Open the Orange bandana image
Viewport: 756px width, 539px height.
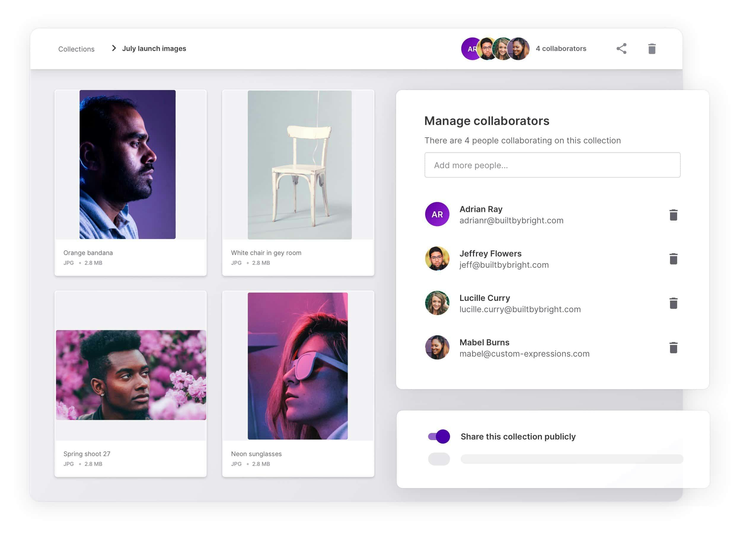click(x=127, y=165)
